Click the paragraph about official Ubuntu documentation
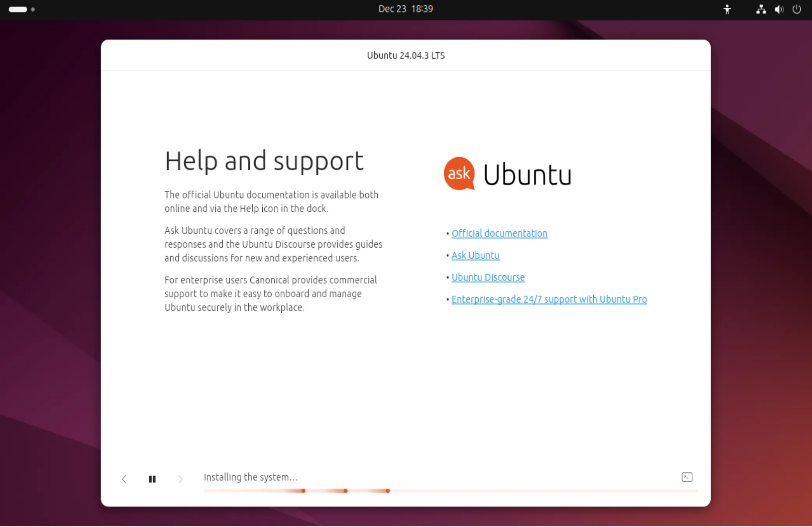Image resolution: width=812 pixels, height=527 pixels. coord(271,201)
